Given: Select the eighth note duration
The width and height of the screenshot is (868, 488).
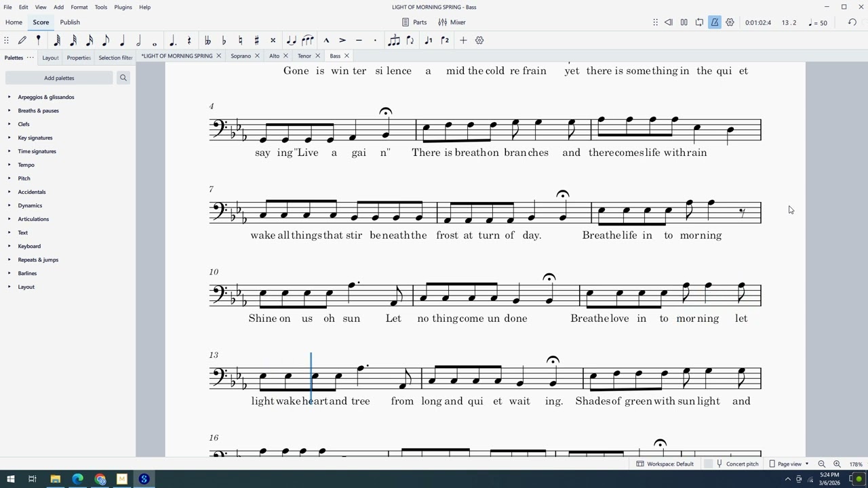Looking at the screenshot, I should click(x=106, y=41).
